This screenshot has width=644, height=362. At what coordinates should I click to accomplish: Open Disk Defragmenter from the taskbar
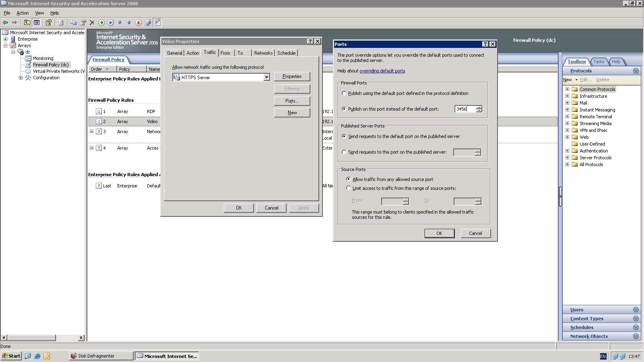click(x=101, y=356)
